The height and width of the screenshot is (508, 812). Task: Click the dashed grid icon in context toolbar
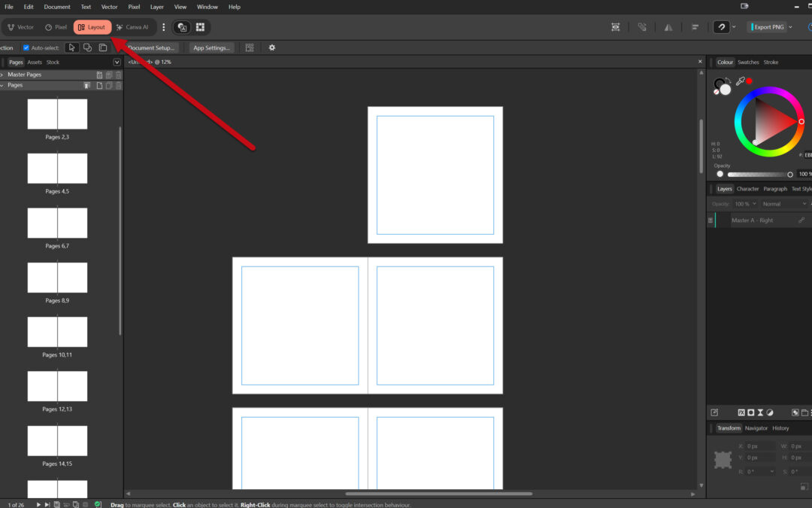(x=250, y=47)
